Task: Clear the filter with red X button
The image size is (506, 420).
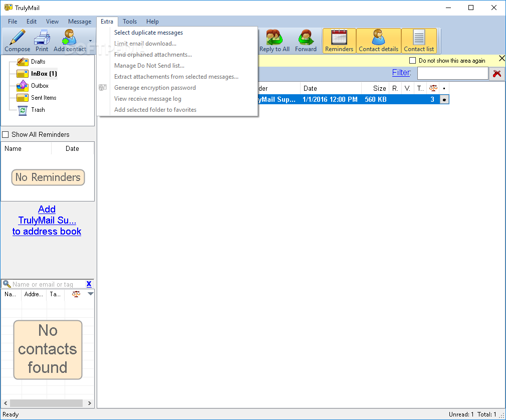Action: (x=497, y=73)
